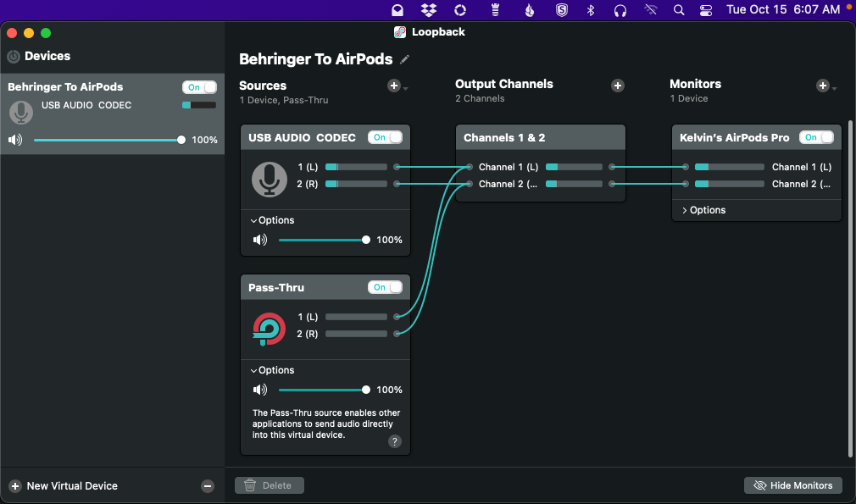Image resolution: width=856 pixels, height=504 pixels.
Task: Click the Loopback app icon in the title bar
Action: coord(400,32)
